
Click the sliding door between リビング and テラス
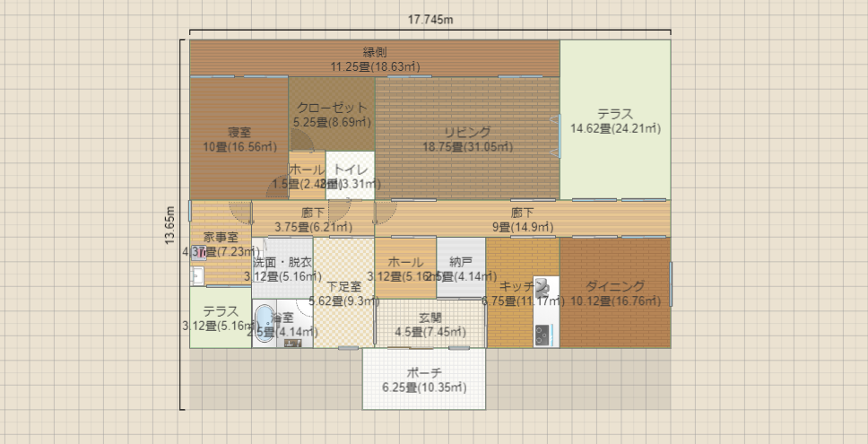(x=559, y=135)
